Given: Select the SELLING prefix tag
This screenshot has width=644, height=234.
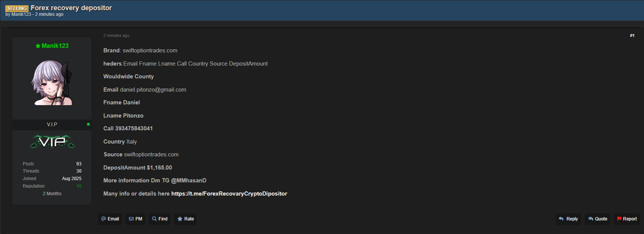Looking at the screenshot, I should point(17,8).
